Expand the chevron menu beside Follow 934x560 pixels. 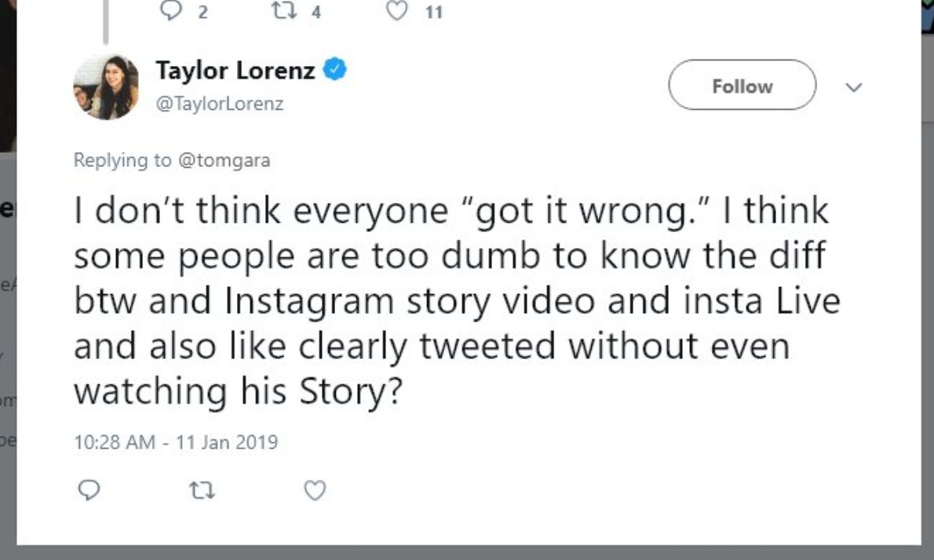pos(855,87)
